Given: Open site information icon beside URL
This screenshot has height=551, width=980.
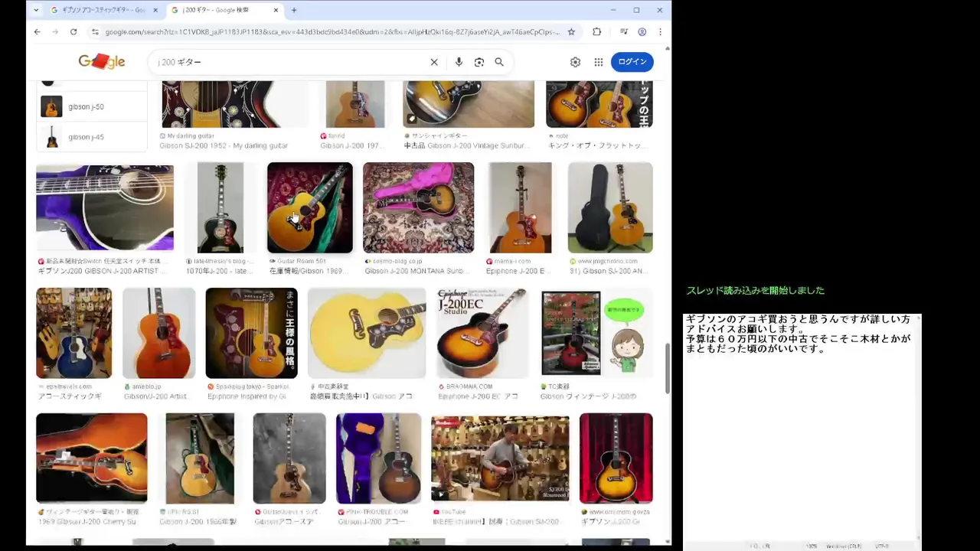Looking at the screenshot, I should (95, 31).
